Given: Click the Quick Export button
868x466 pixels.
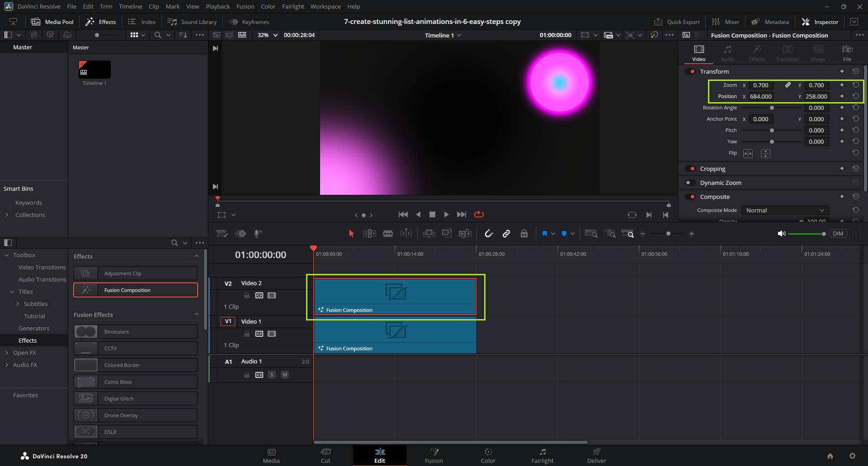Looking at the screenshot, I should click(x=677, y=22).
